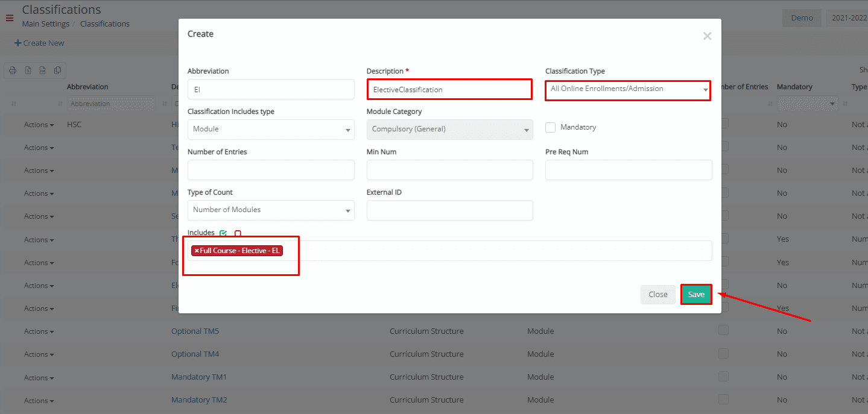The width and height of the screenshot is (868, 414).
Task: Open the Module Category dropdown
Action: (449, 130)
